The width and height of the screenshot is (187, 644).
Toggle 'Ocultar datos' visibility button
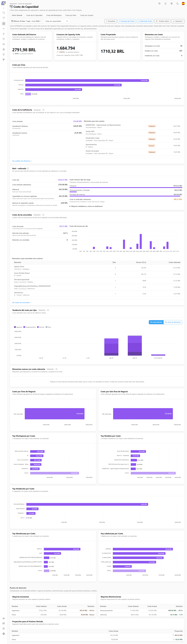(x=162, y=21)
